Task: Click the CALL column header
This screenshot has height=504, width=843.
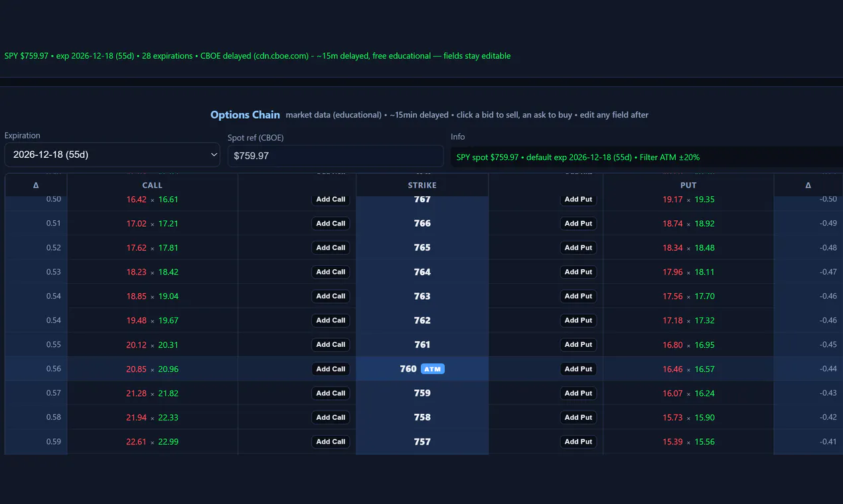Action: click(x=152, y=186)
